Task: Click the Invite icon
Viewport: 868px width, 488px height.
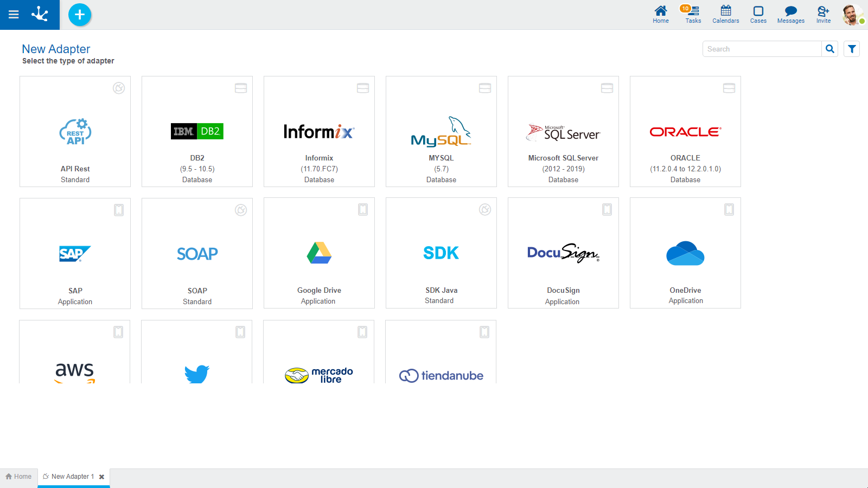Action: (824, 15)
